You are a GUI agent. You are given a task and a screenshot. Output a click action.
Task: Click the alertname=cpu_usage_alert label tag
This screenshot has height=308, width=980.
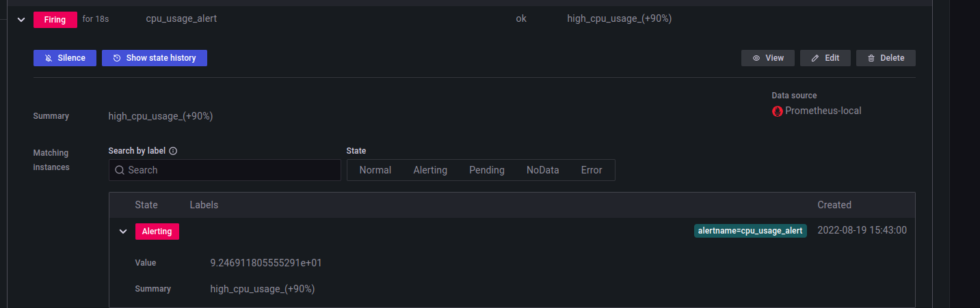click(x=750, y=231)
